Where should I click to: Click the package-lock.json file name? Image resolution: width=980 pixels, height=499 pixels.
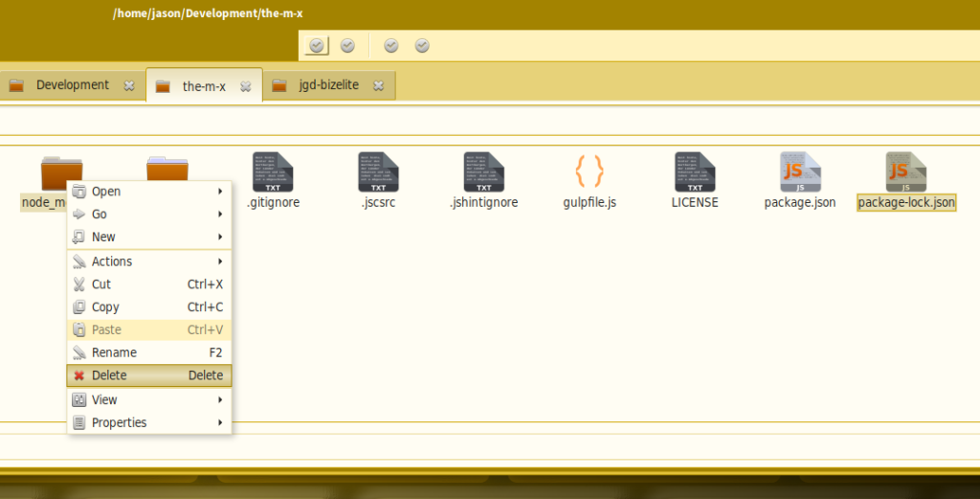[906, 203]
